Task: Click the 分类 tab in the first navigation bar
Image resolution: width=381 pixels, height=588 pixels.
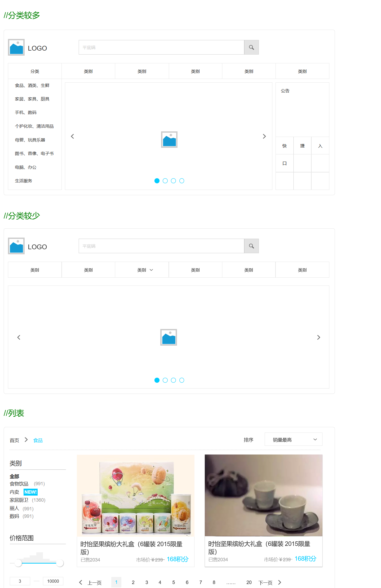Action: 35,71
